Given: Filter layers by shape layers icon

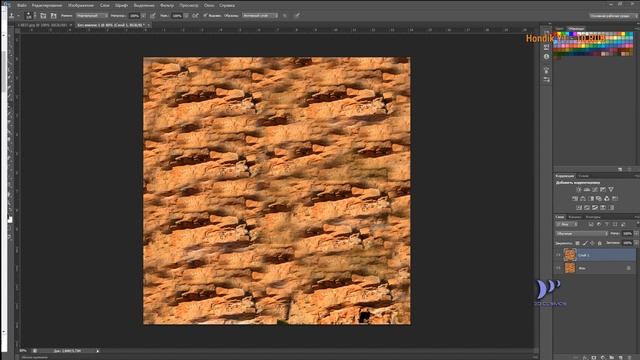Looking at the screenshot, I should click(x=615, y=224).
